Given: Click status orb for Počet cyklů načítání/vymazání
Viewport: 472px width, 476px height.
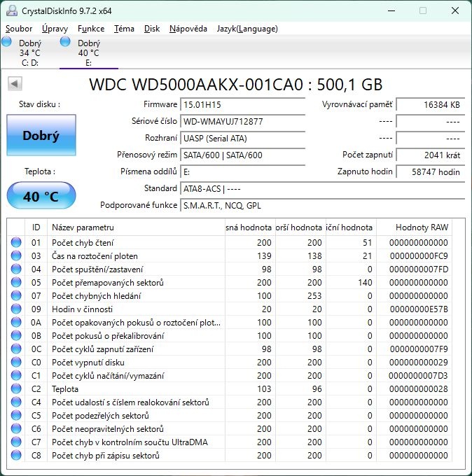Looking at the screenshot, I should pyautogui.click(x=16, y=375).
